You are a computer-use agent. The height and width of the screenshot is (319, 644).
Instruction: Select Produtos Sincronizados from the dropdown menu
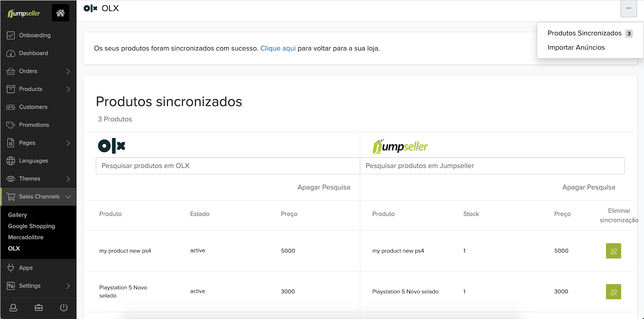click(x=584, y=33)
